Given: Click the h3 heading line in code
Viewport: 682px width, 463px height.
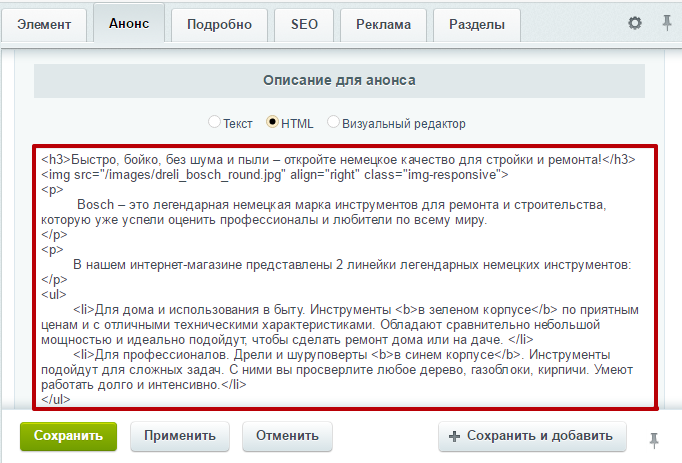Looking at the screenshot, I should [338, 160].
